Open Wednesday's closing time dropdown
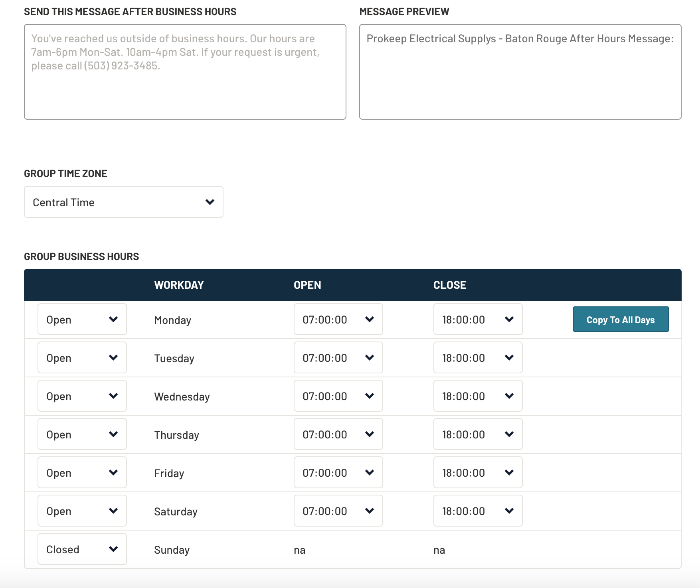This screenshot has height=588, width=700. pos(478,396)
